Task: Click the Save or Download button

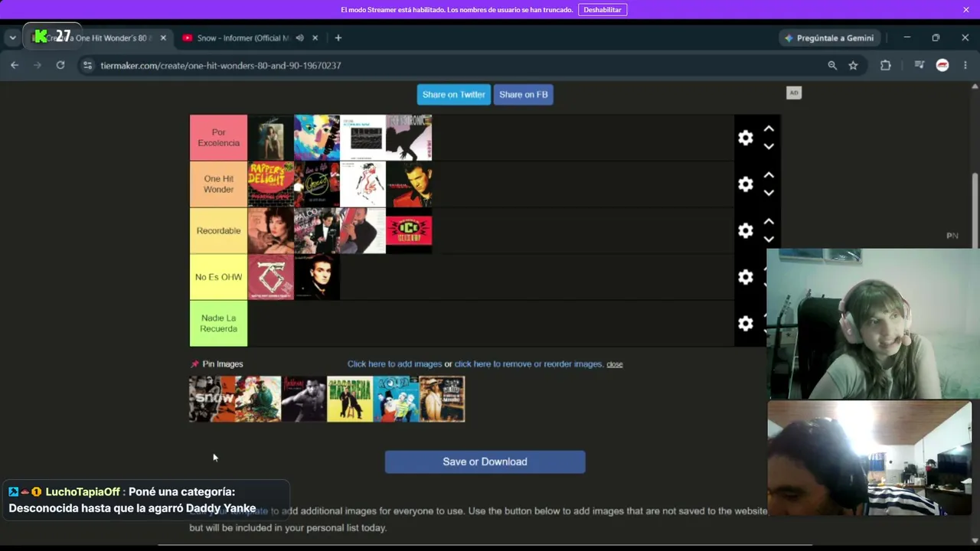Action: tap(485, 461)
